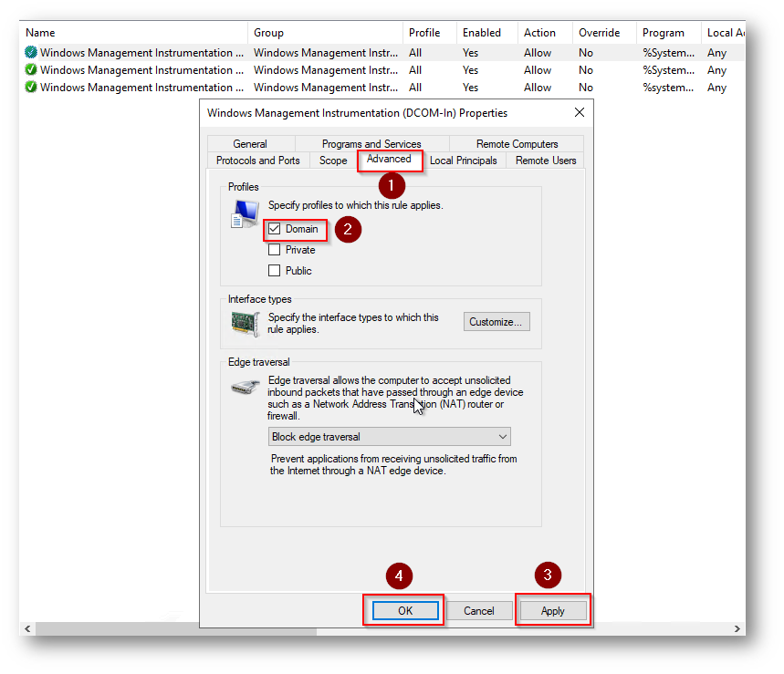Viewport: 784px width, 674px height.
Task: Click the %system... program cell in third row
Action: coord(668,88)
